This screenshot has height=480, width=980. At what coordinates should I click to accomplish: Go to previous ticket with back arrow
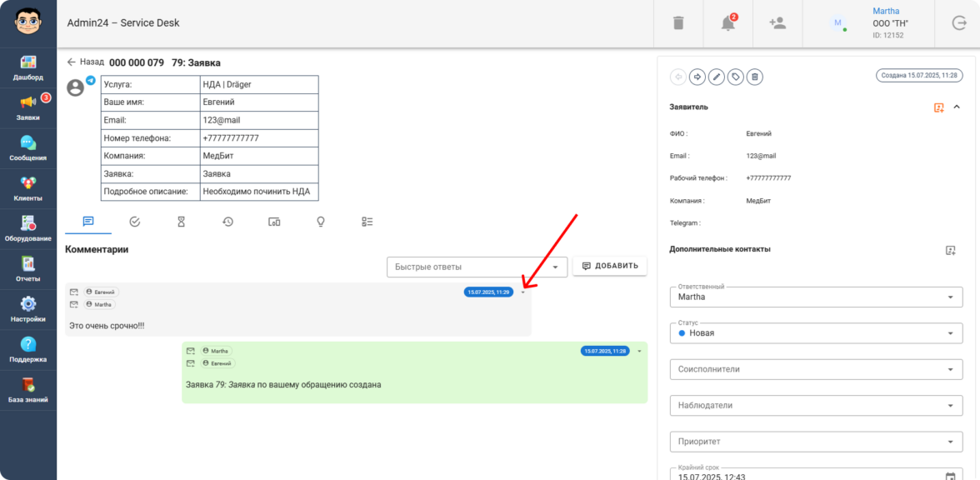(x=677, y=77)
